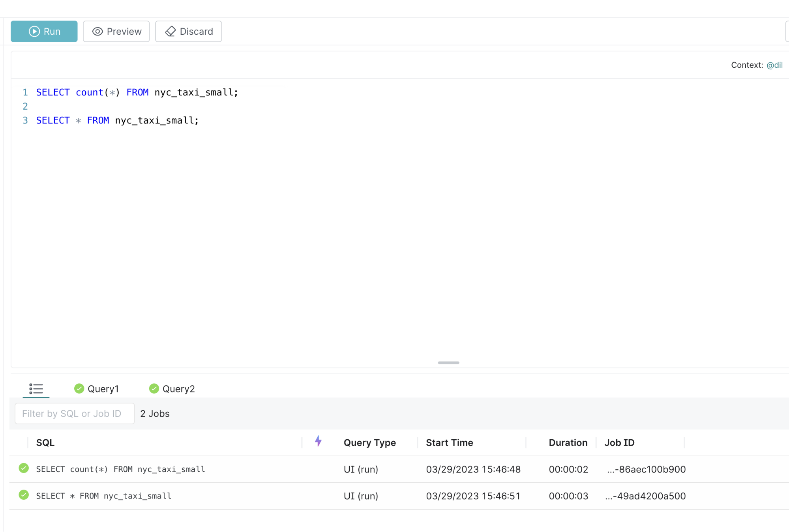Discard the current SQL script
Screen dimensions: 789x532
pyautogui.click(x=188, y=31)
